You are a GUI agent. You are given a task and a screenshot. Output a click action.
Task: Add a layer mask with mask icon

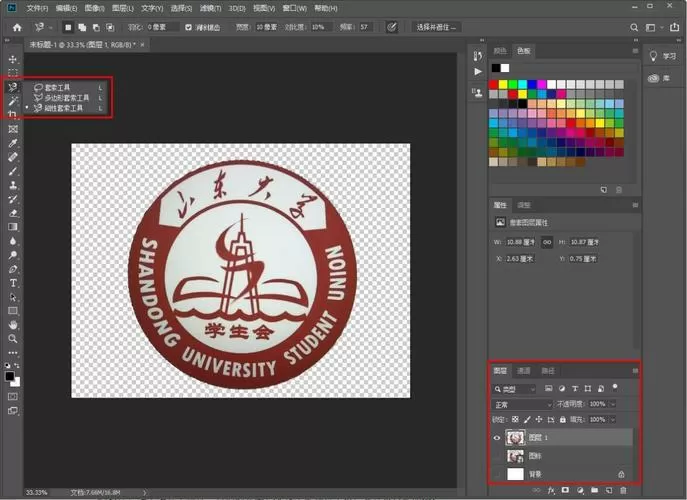point(565,490)
